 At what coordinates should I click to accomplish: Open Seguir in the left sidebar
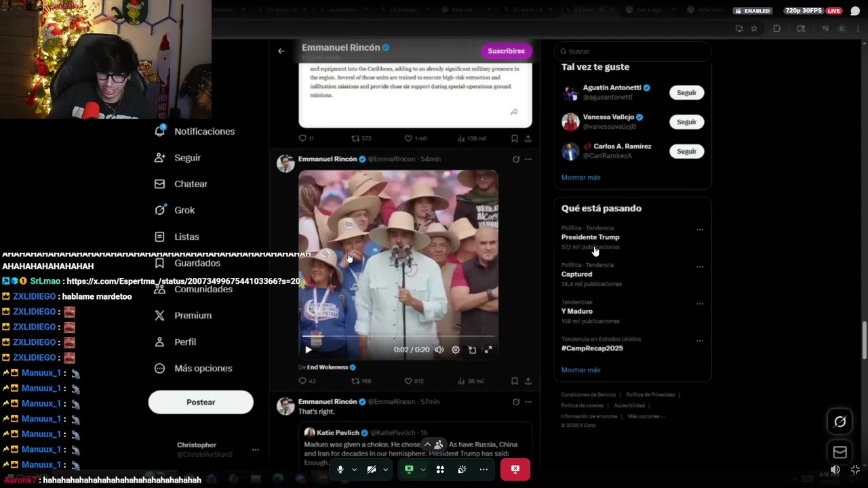pyautogui.click(x=178, y=158)
